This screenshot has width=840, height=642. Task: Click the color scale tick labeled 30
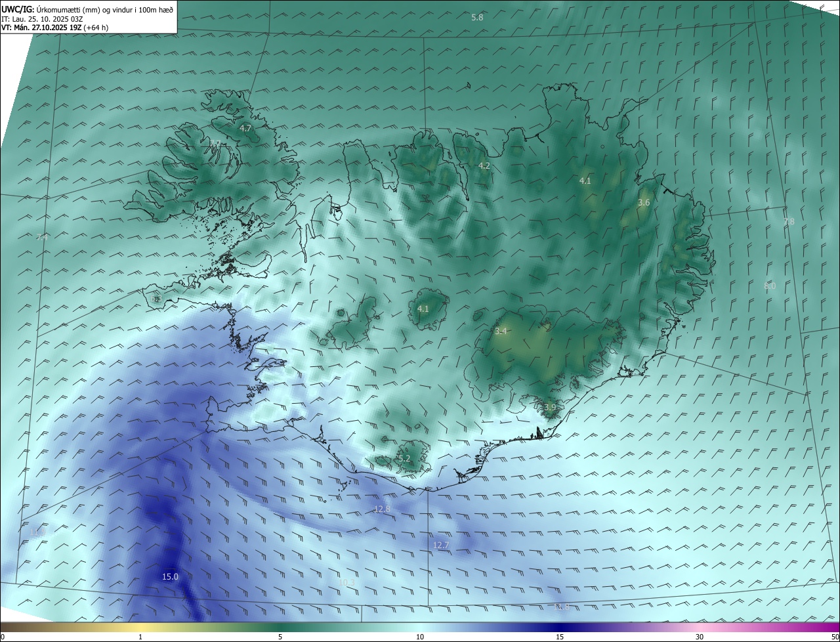[700, 637]
